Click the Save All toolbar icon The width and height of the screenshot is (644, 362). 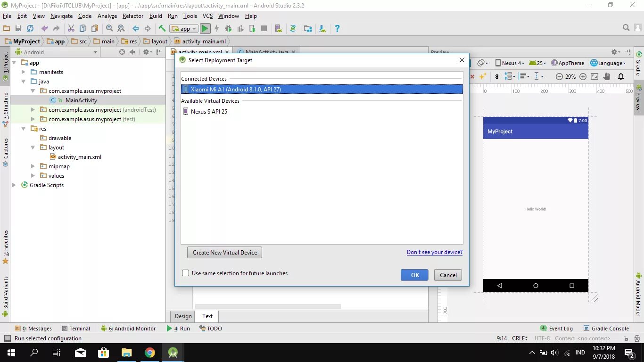click(x=18, y=29)
